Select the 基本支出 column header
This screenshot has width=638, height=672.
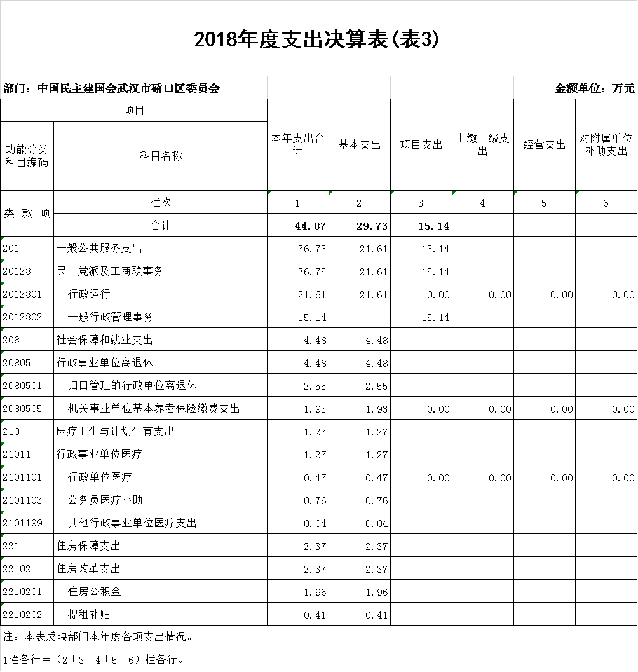pos(360,145)
